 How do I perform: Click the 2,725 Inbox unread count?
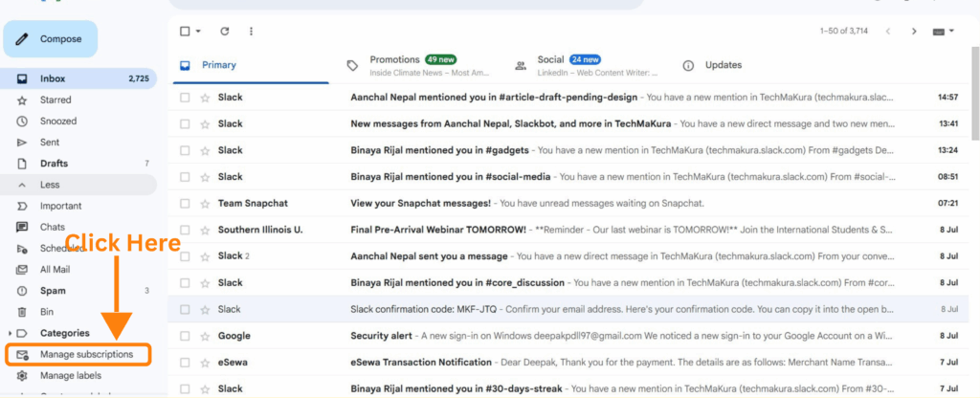point(139,78)
